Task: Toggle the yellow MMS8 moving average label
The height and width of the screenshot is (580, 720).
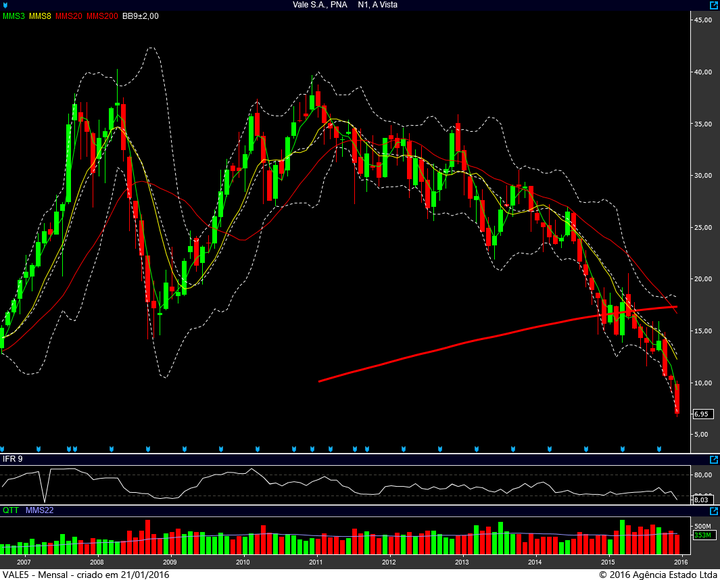Action: [40, 17]
